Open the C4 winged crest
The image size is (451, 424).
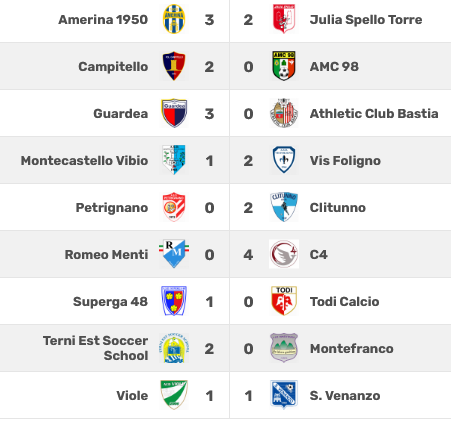(284, 254)
